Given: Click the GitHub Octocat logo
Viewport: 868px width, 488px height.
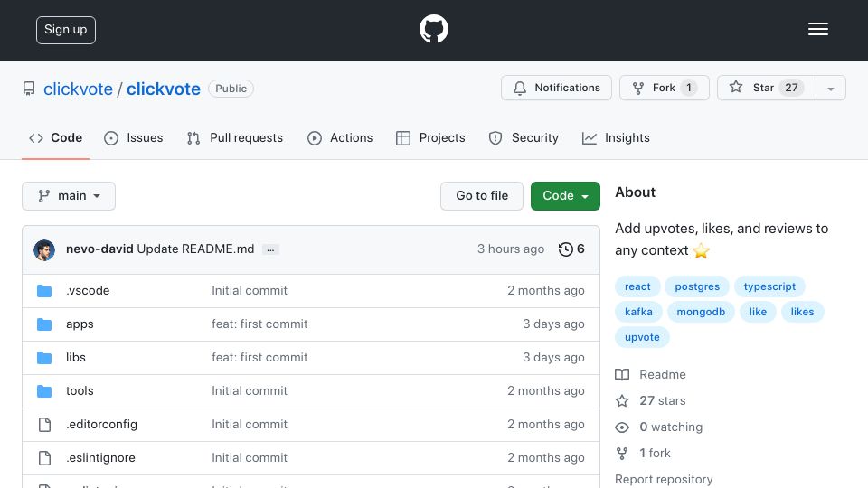Looking at the screenshot, I should point(433,29).
